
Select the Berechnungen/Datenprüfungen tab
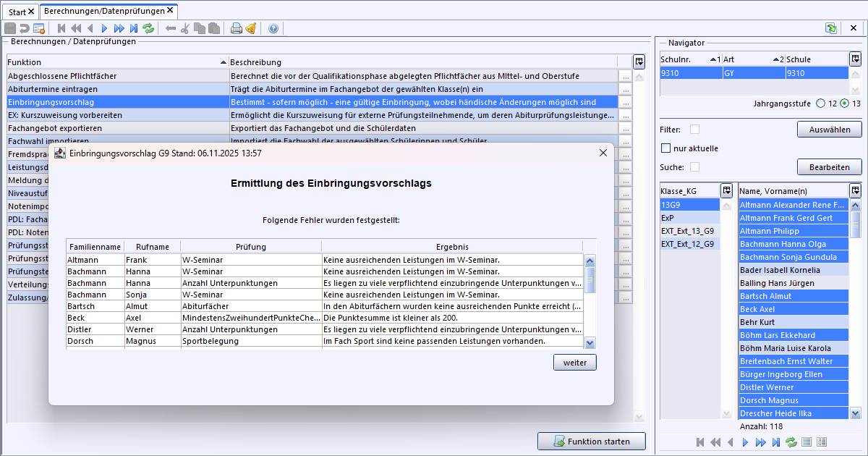point(103,11)
